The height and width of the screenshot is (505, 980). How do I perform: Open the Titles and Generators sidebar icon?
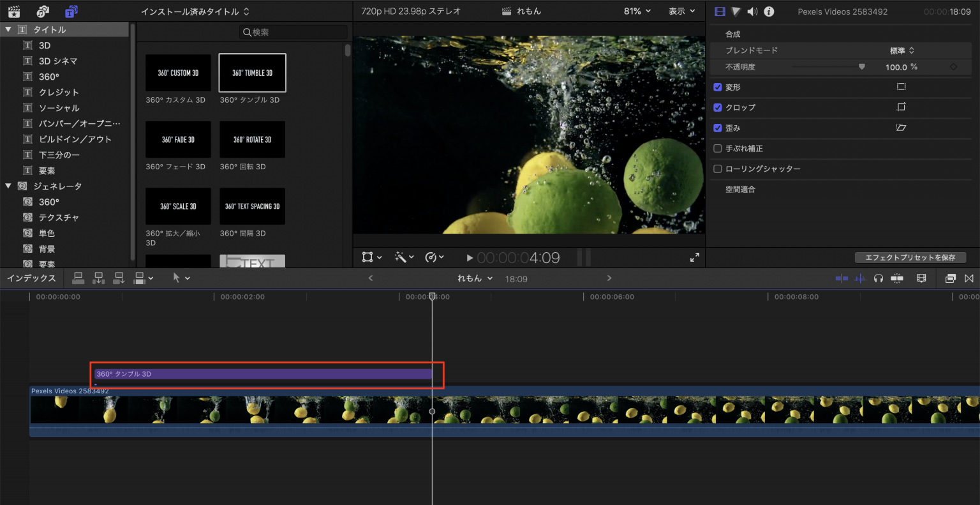[x=71, y=11]
